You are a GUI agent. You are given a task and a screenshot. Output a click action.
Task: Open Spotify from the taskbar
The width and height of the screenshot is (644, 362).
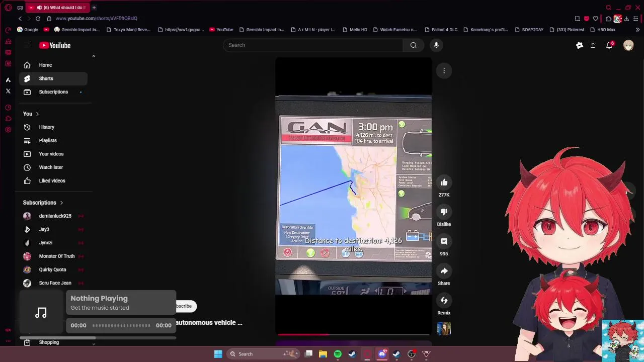[x=338, y=354]
